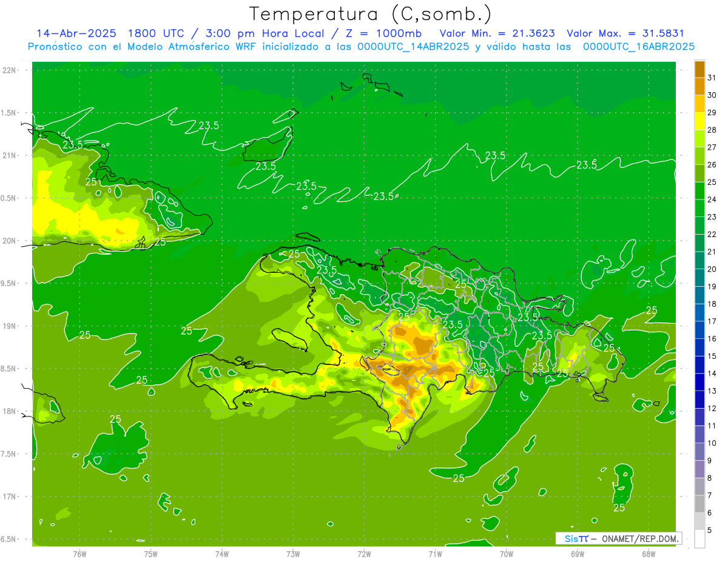Screen dimensions: 728x562
Task: Click the "17N" latitude axis label
Action: [9, 497]
